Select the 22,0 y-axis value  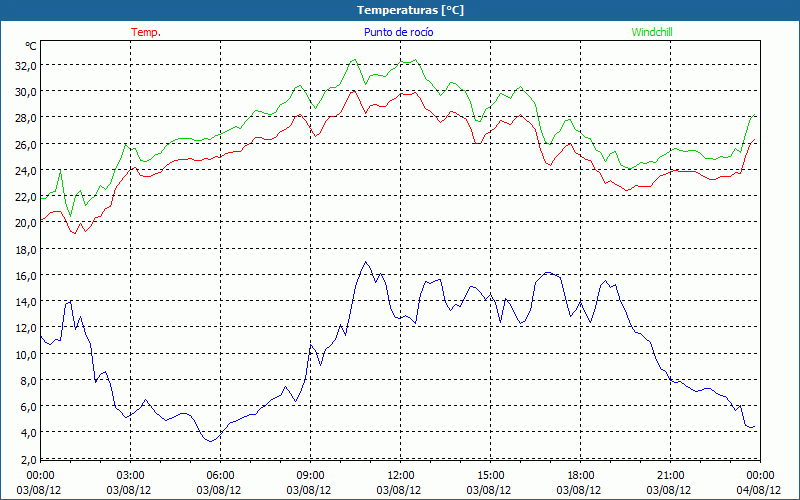point(27,197)
